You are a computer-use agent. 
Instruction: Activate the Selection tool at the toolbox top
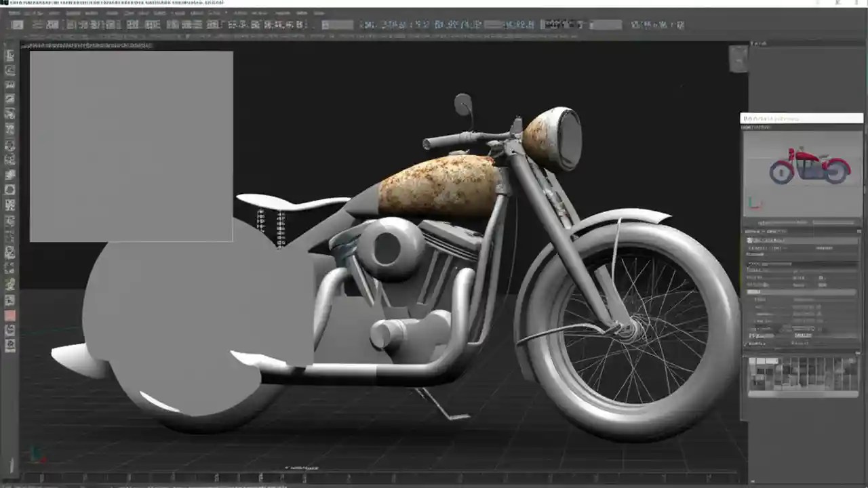pos(9,56)
